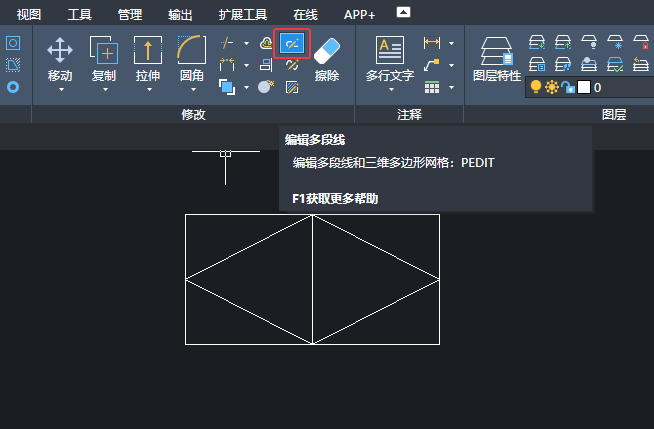Open the Manage (管理) ribbon tab
The width and height of the screenshot is (654, 429).
point(130,15)
